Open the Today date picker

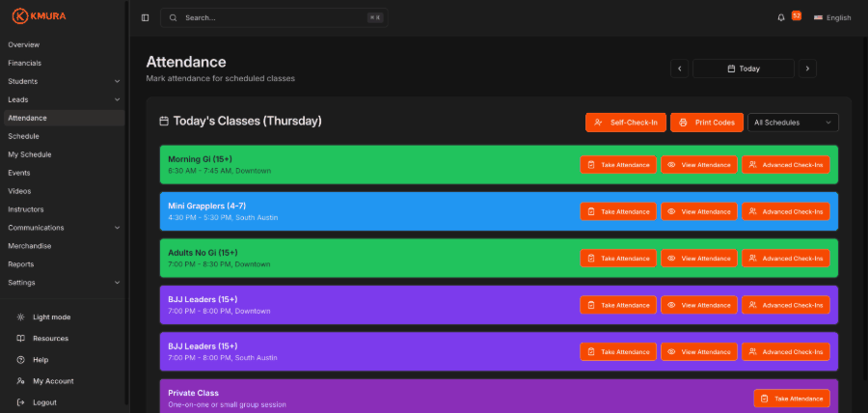pos(744,69)
